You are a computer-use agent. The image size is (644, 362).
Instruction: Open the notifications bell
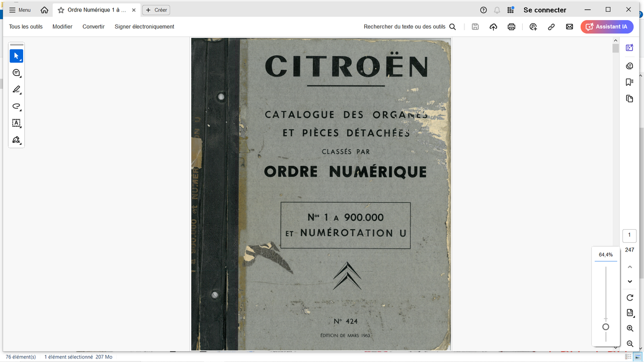pos(497,10)
